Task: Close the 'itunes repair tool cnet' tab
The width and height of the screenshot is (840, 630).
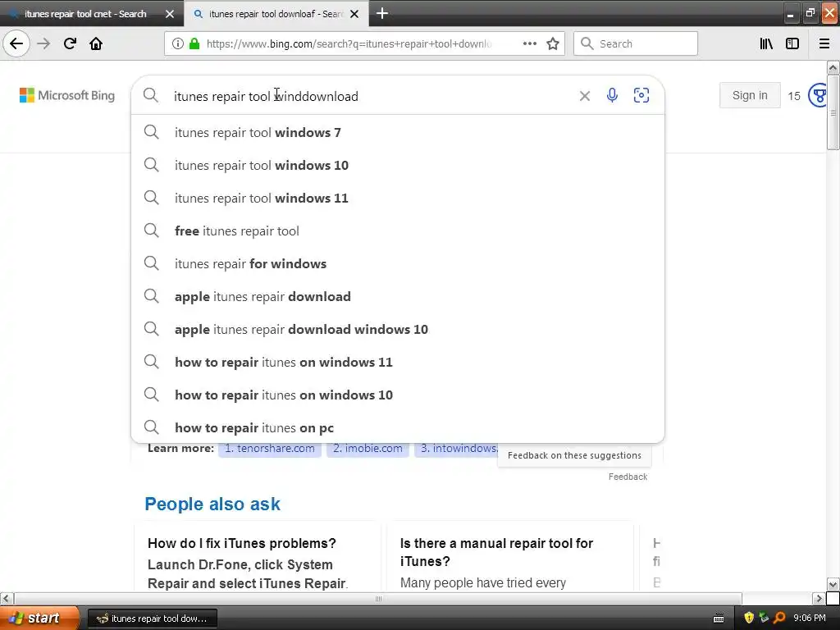Action: coord(170,14)
